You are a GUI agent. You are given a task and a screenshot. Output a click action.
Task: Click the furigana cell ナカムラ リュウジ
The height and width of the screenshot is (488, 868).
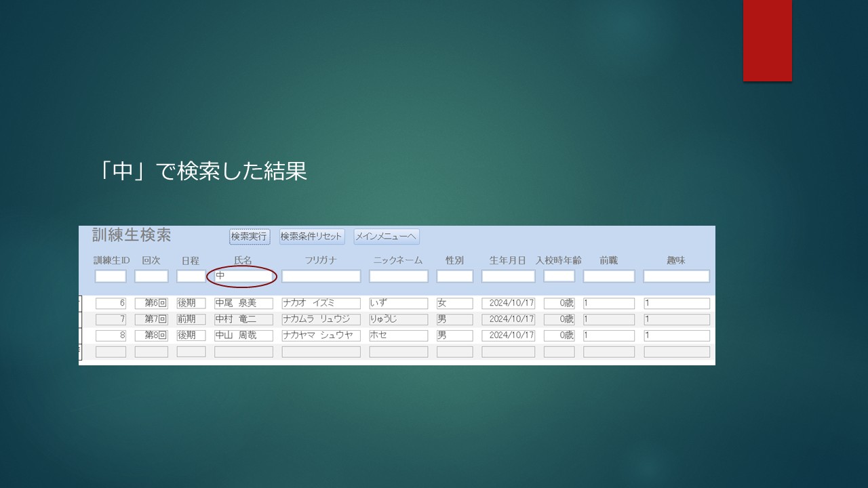pyautogui.click(x=321, y=319)
